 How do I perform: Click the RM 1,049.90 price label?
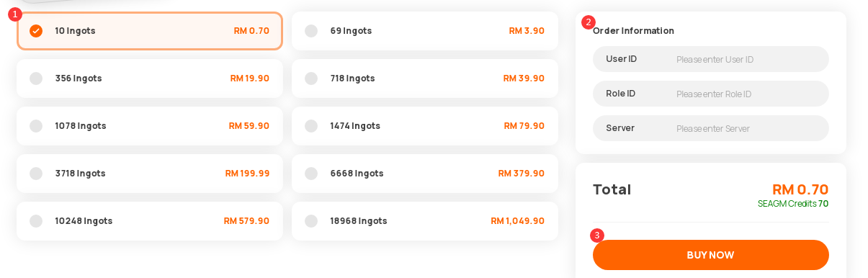point(518,221)
